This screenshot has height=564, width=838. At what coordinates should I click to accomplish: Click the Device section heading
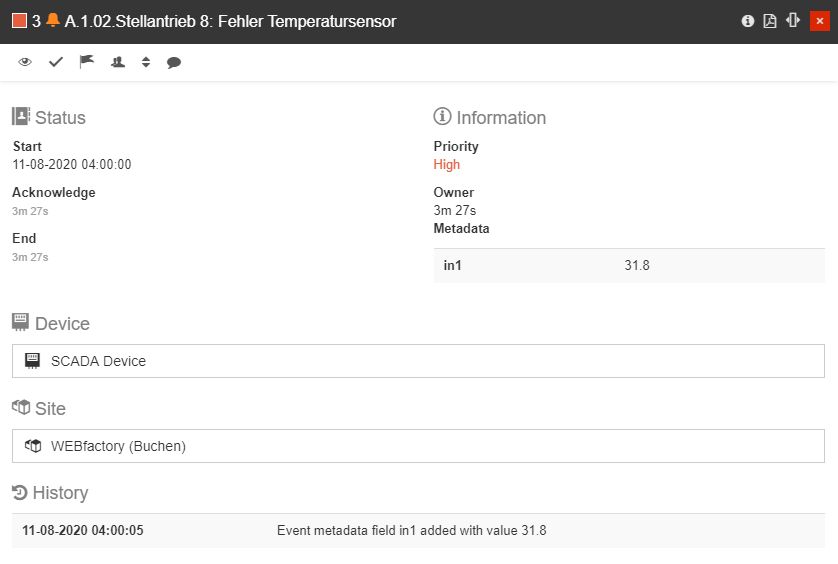[62, 324]
